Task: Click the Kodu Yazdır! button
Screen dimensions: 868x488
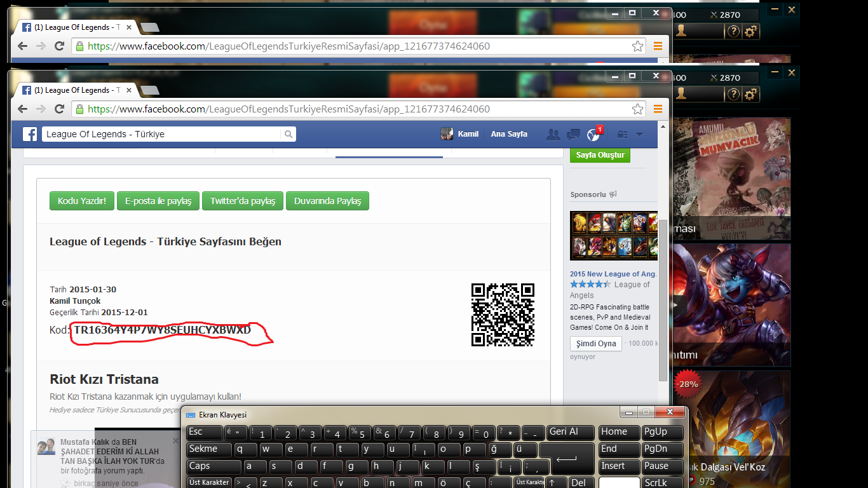Action: coord(82,201)
